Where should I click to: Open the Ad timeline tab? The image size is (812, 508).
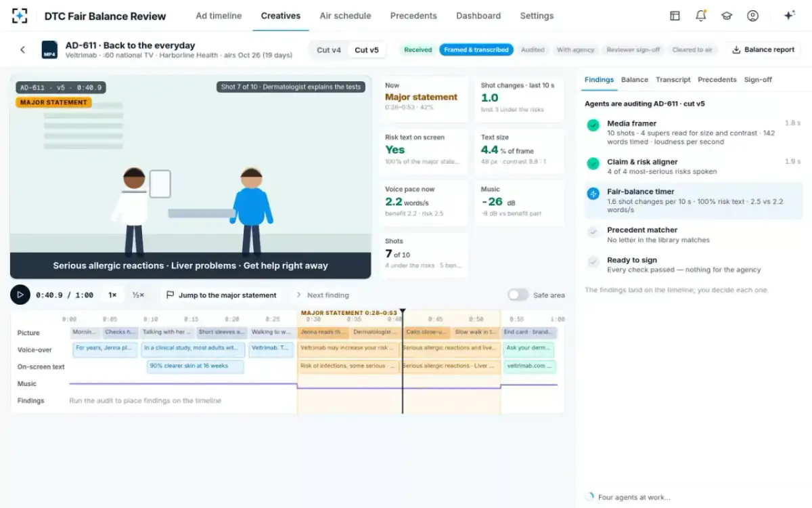(x=219, y=16)
